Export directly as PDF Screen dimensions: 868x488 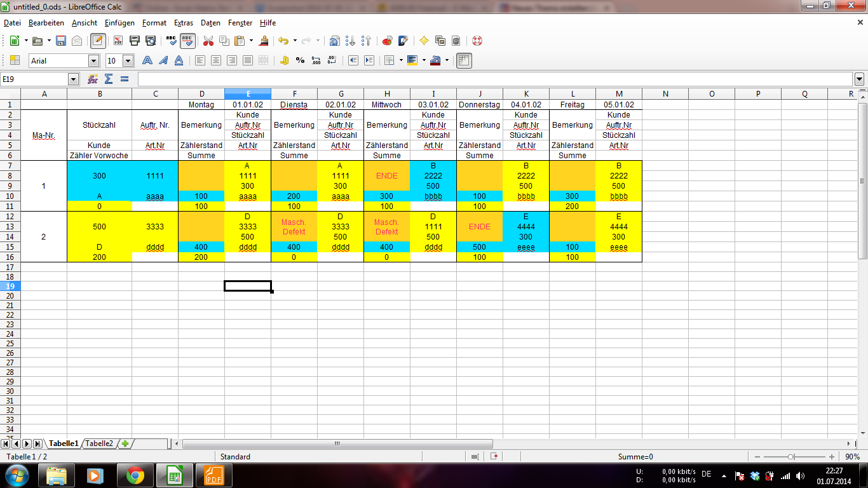point(118,41)
